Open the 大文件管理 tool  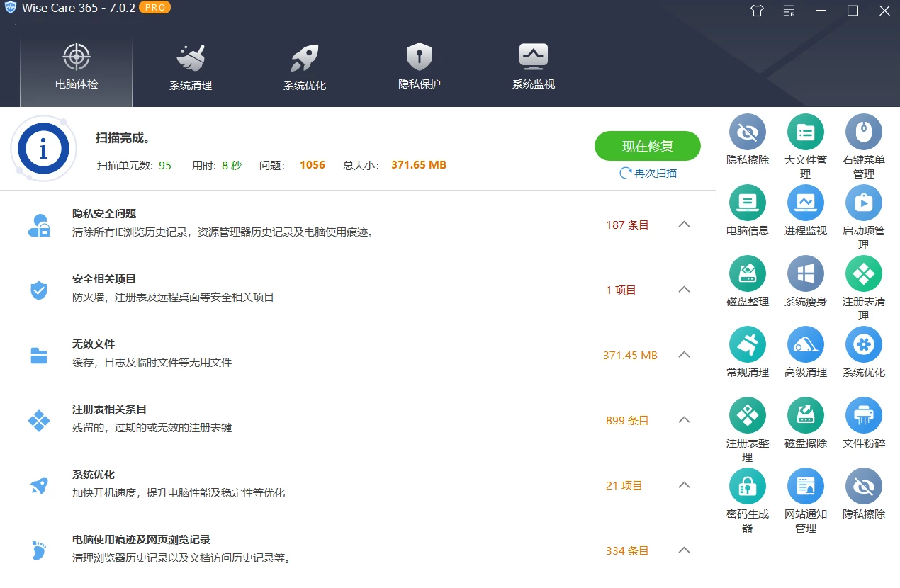pyautogui.click(x=806, y=132)
